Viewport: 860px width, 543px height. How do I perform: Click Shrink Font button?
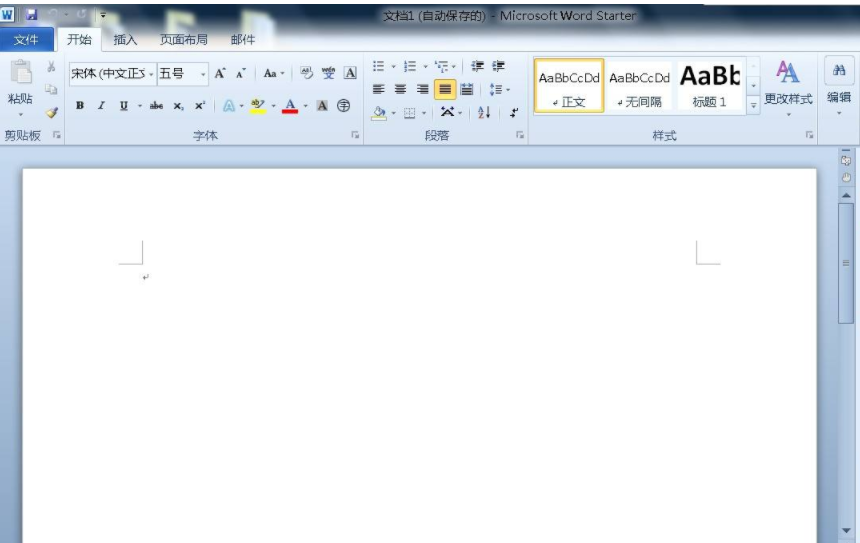(x=241, y=73)
